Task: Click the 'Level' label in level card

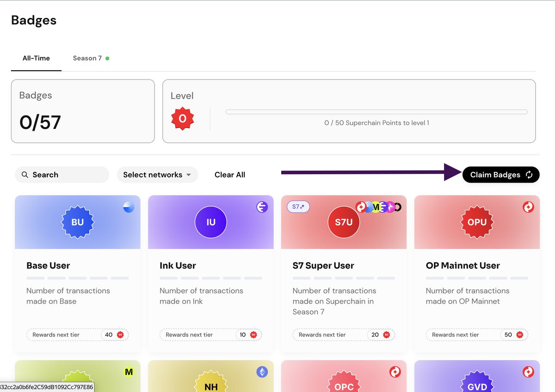Action: 182,96
